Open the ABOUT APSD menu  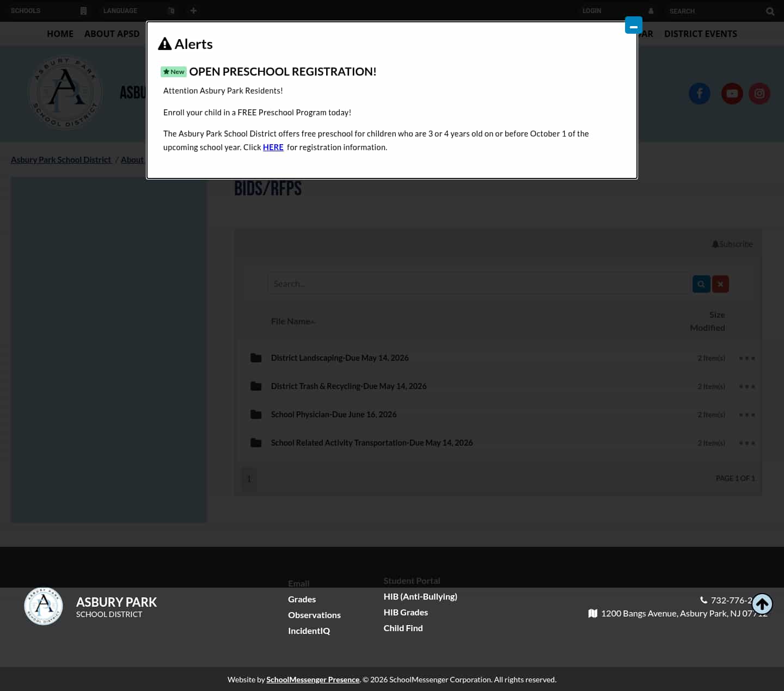112,34
